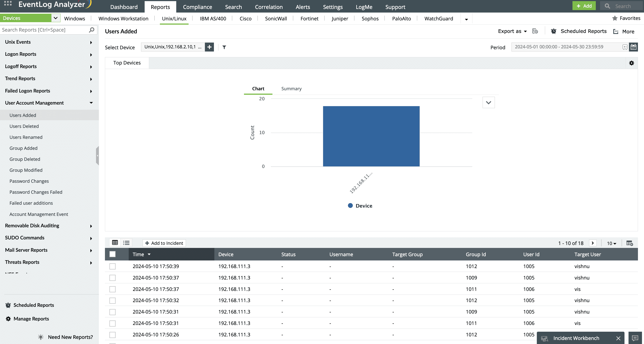
Task: Open the chat icon at bottom right
Action: click(635, 338)
